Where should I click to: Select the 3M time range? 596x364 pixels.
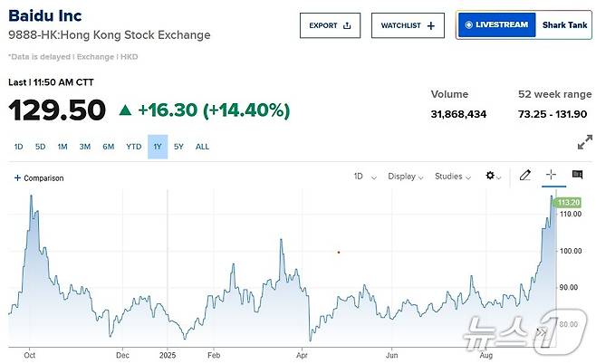click(x=84, y=147)
